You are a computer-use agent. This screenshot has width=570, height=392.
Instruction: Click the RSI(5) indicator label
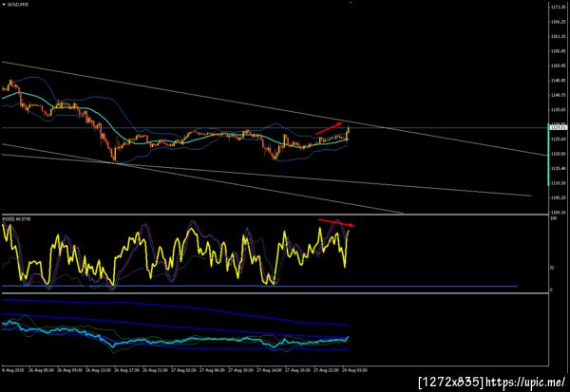[17, 219]
